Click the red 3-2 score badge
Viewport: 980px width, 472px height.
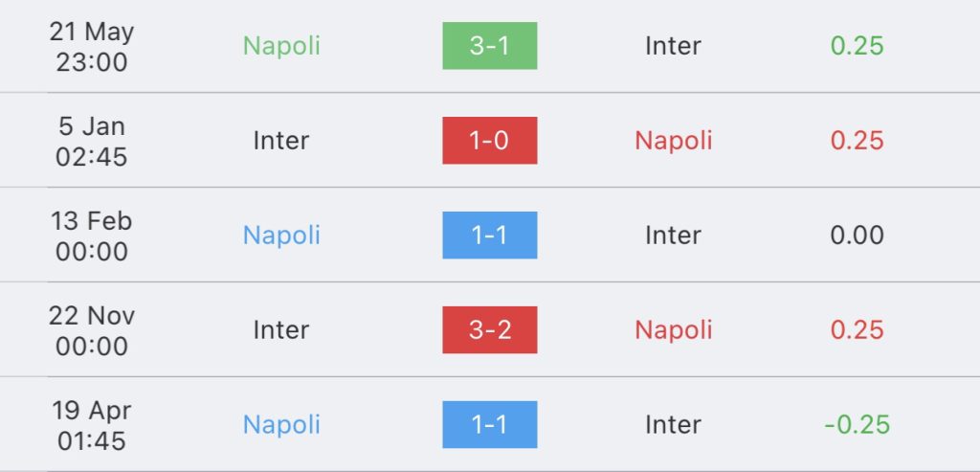pos(489,330)
